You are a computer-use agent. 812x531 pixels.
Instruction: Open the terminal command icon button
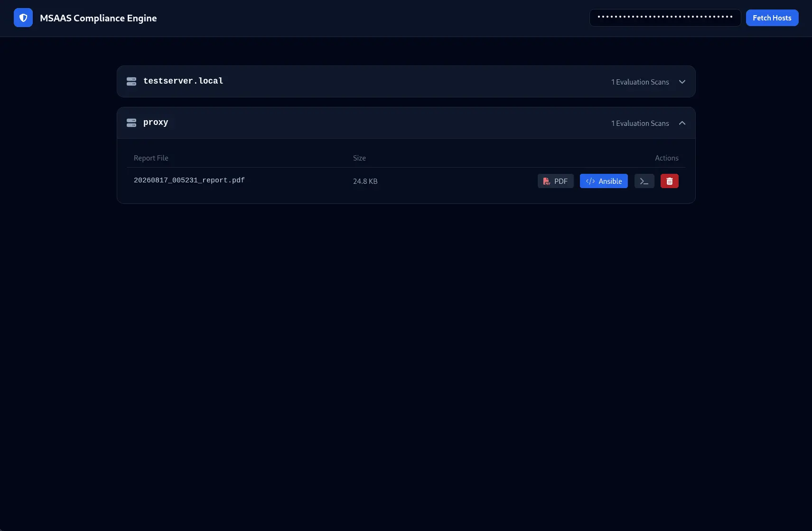click(644, 181)
